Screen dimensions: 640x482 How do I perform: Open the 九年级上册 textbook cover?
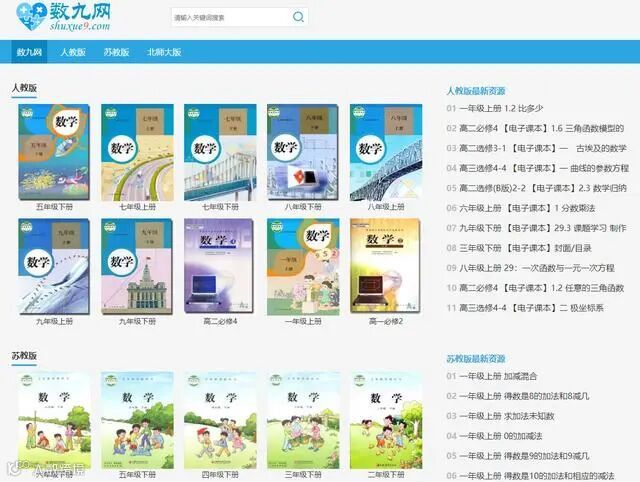pyautogui.click(x=54, y=267)
